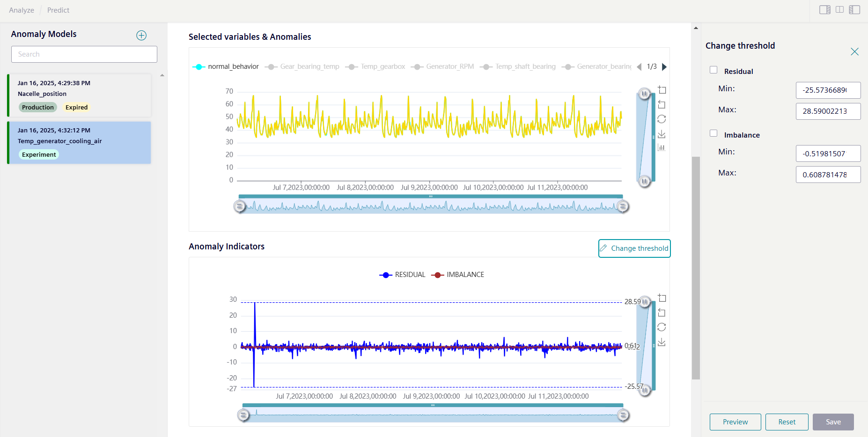Screen dimensions: 868x437
Task: Download the Anomaly Indicators chart image
Action: [662, 342]
